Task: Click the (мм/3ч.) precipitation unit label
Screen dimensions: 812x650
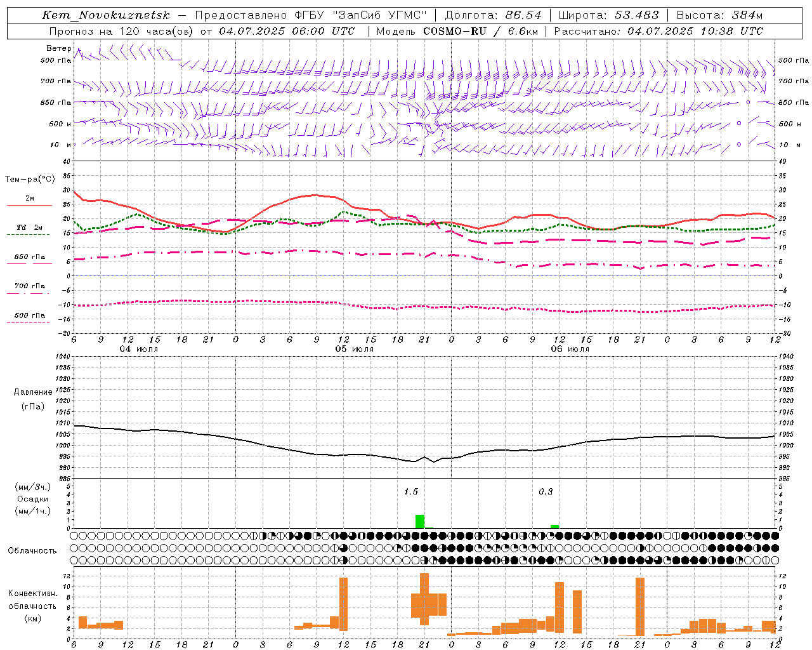Action: [33, 487]
